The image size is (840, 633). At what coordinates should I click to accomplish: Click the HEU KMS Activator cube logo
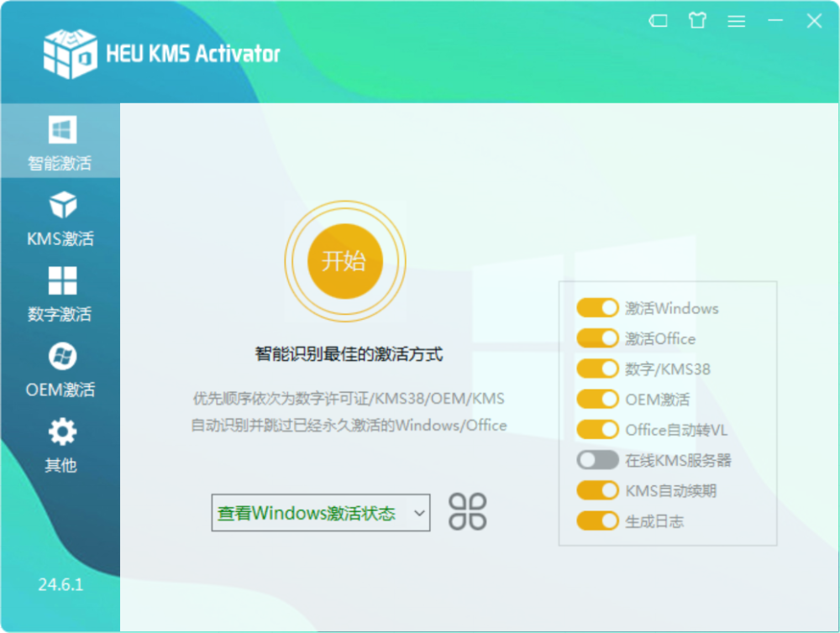pos(71,54)
